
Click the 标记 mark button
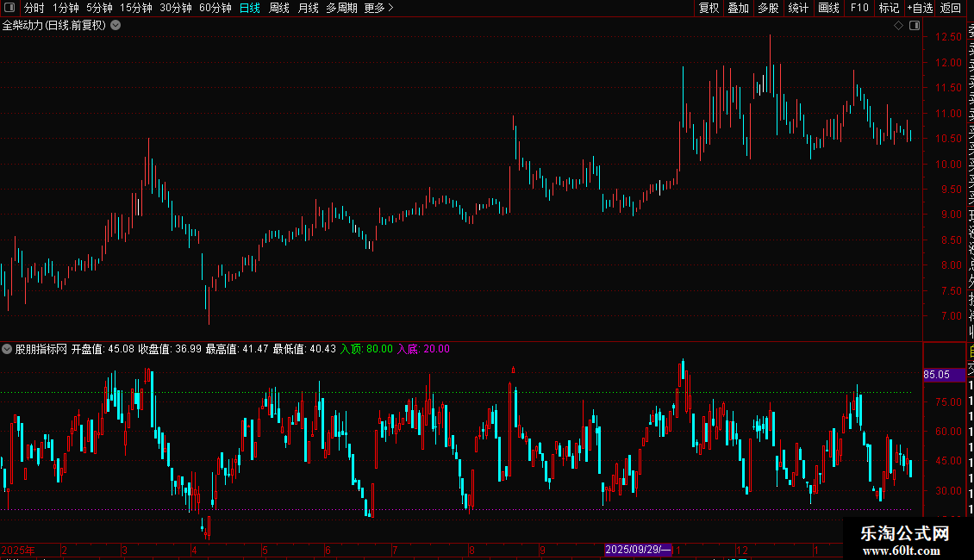pyautogui.click(x=889, y=8)
